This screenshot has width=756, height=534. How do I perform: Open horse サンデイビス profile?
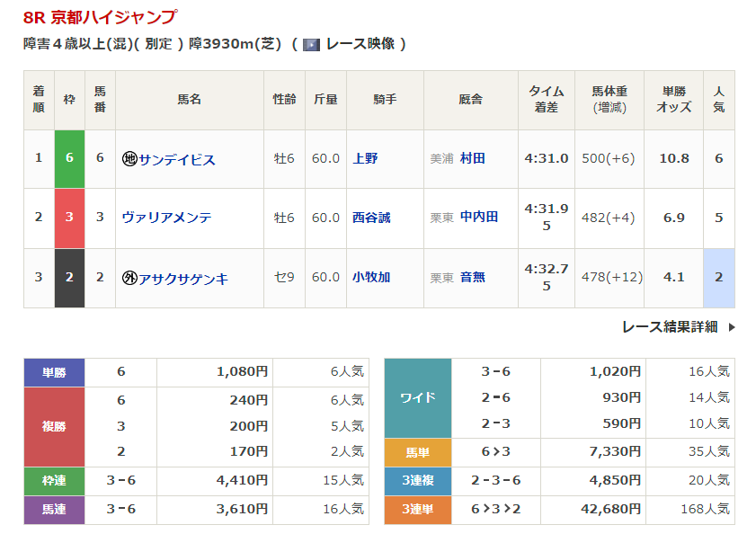tap(176, 159)
